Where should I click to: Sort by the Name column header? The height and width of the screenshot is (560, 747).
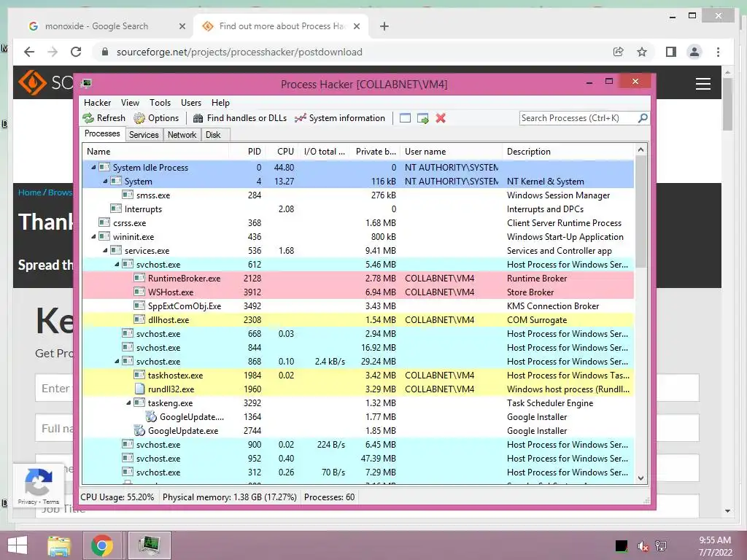click(x=155, y=152)
